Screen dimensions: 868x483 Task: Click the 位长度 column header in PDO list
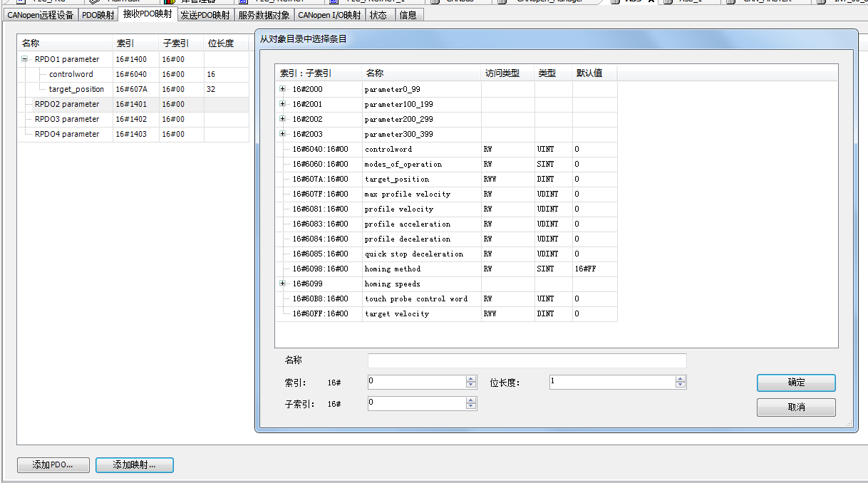click(226, 43)
